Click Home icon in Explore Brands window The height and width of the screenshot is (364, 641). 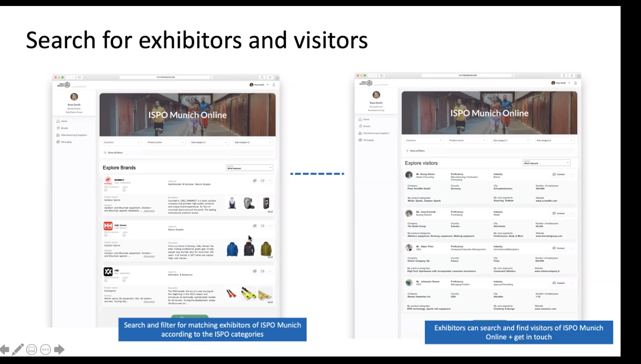(58, 121)
